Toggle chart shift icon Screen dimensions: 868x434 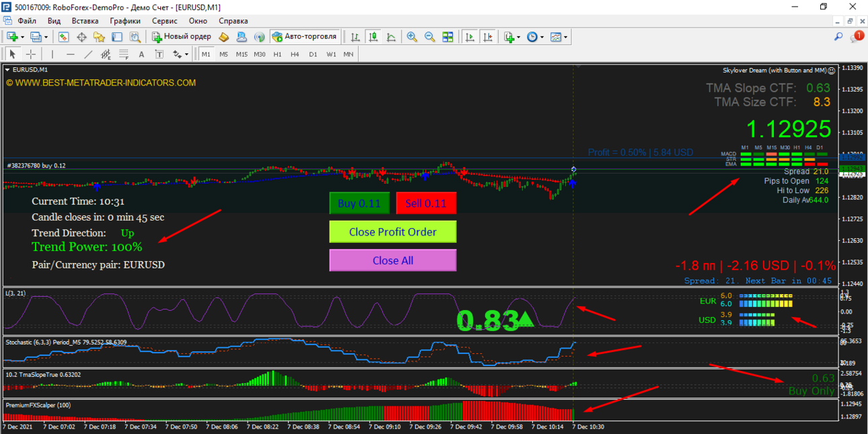[x=488, y=37]
